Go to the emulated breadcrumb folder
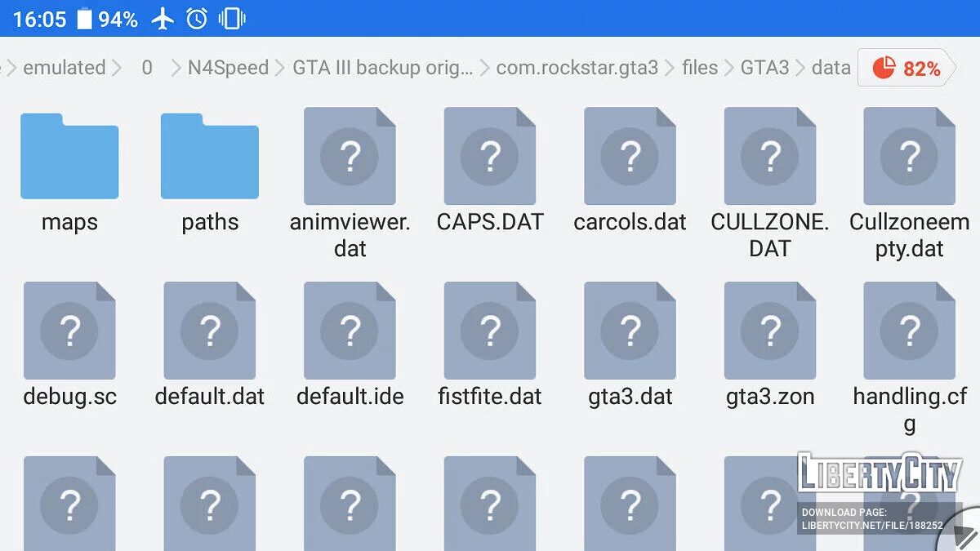This screenshot has height=551, width=980. [65, 68]
